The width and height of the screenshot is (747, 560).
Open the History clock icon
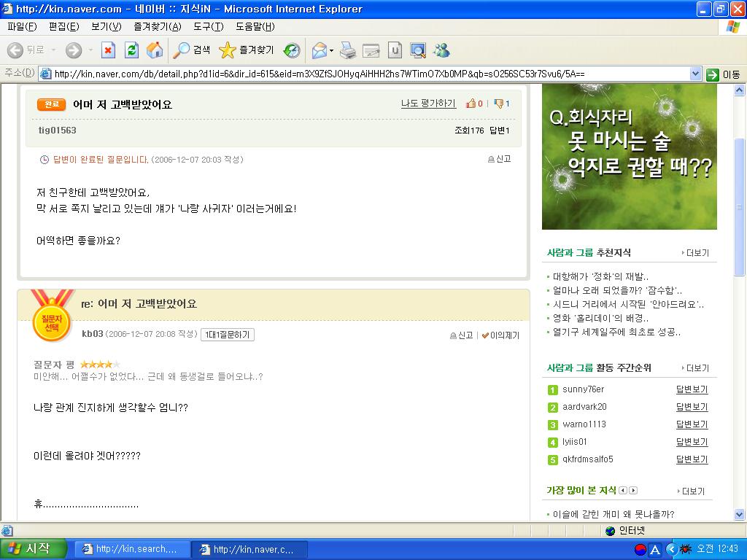(x=292, y=50)
